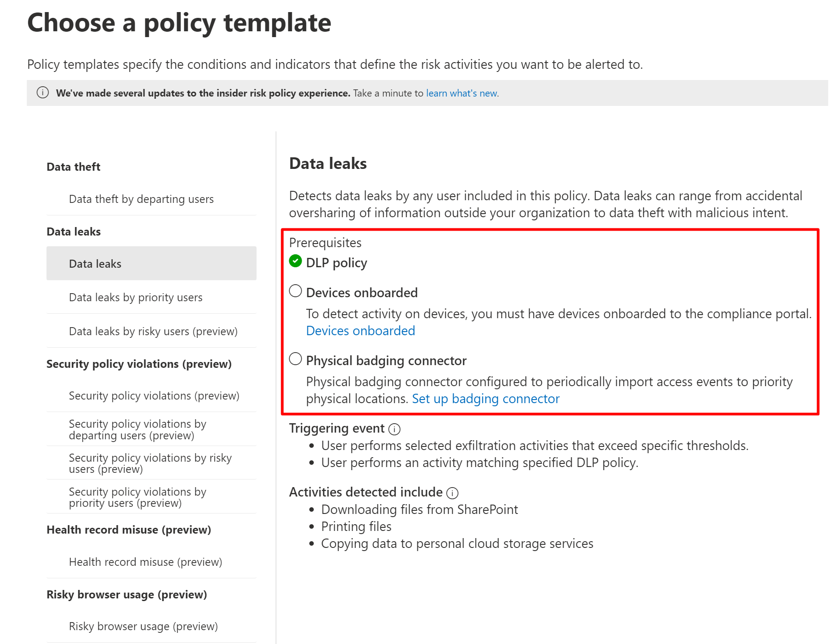Select the Data leaks template
Viewport: 830px width, 644px height.
point(95,264)
